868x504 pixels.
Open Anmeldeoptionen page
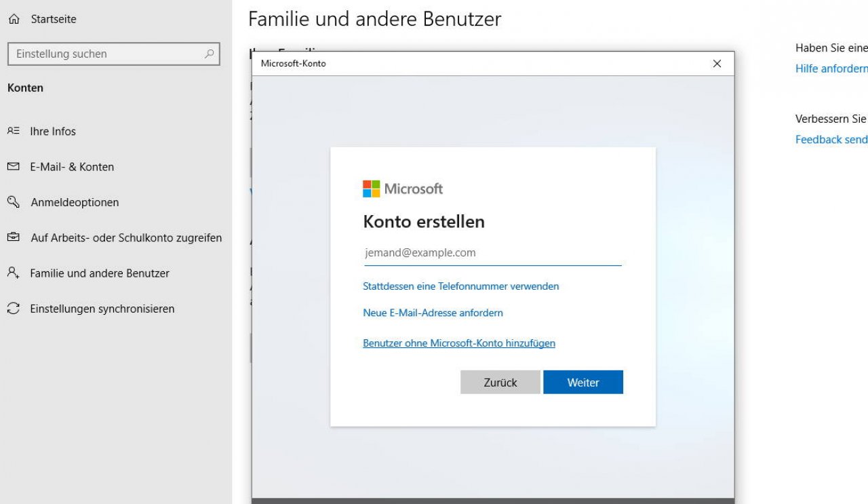click(x=75, y=202)
